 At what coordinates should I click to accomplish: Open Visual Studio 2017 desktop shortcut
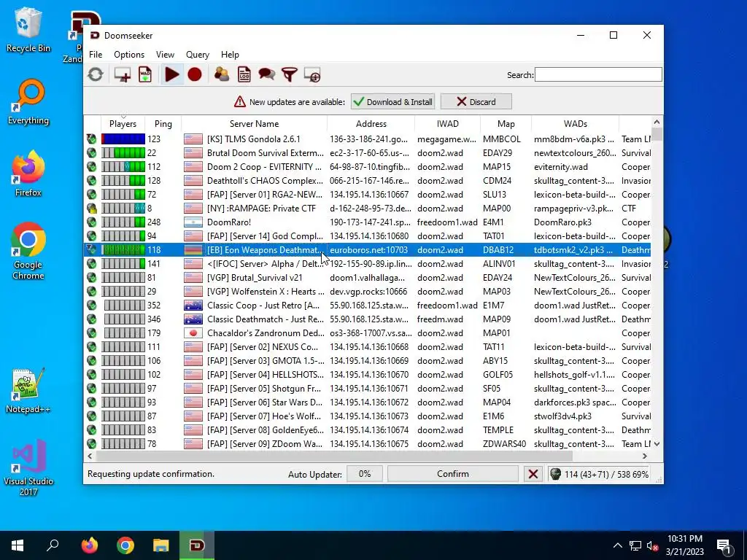click(28, 467)
